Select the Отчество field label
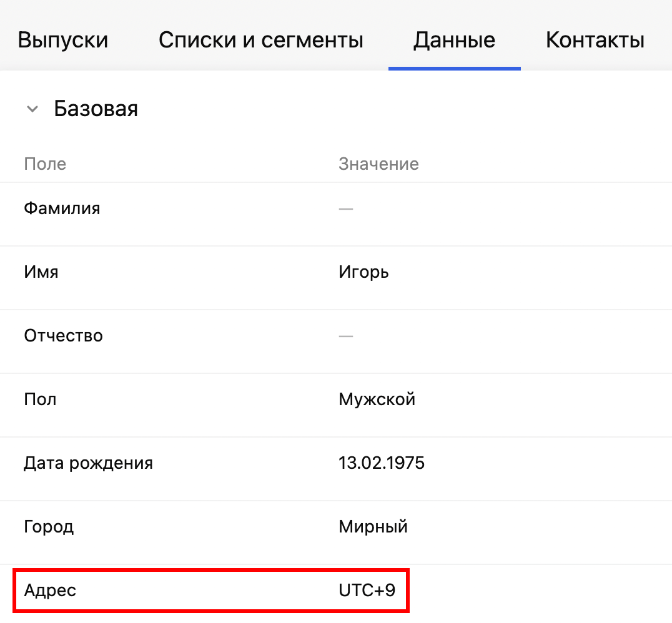This screenshot has width=672, height=623. (63, 336)
